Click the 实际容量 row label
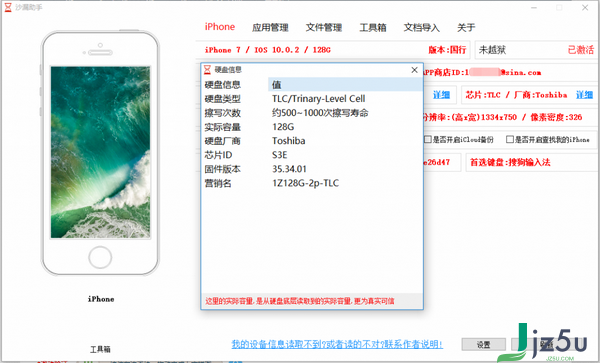The image size is (600, 363). click(x=222, y=127)
